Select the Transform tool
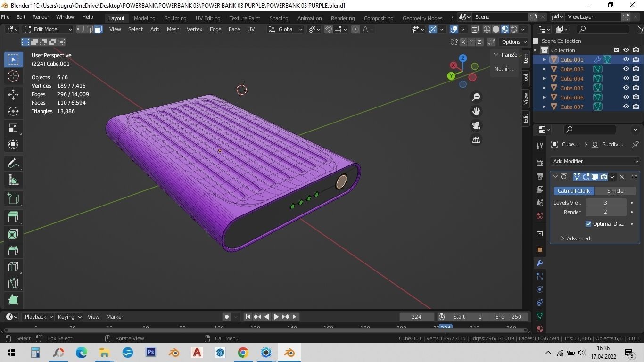Viewport: 644px width, 362px height. click(x=13, y=145)
